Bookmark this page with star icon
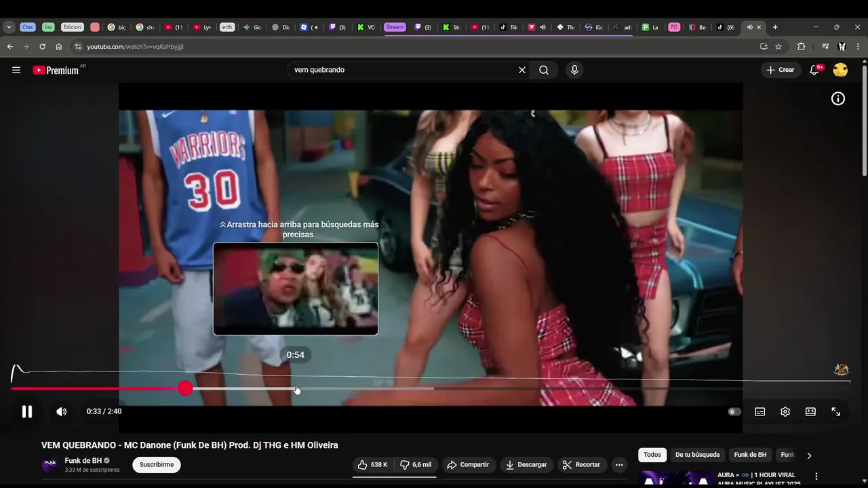This screenshot has width=868, height=488. [x=778, y=47]
